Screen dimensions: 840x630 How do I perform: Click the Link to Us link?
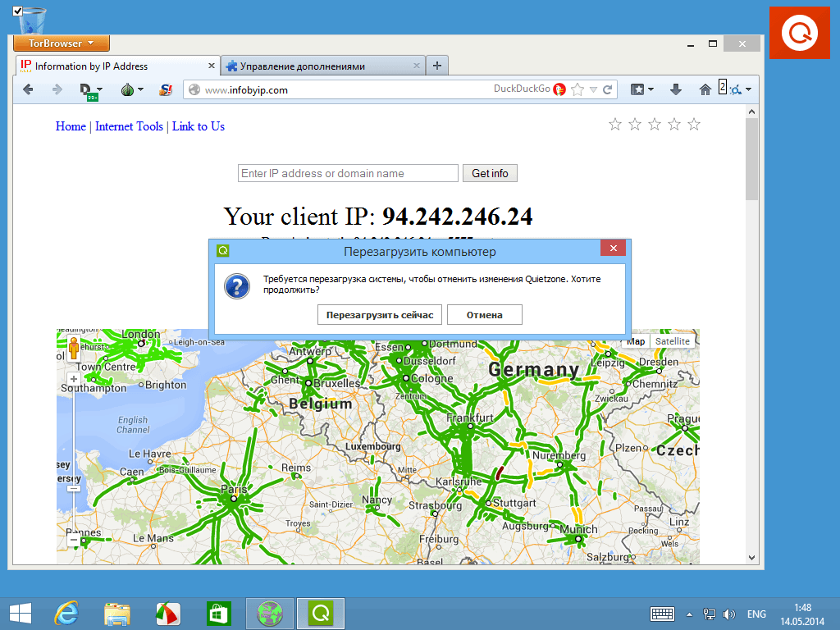(x=199, y=126)
